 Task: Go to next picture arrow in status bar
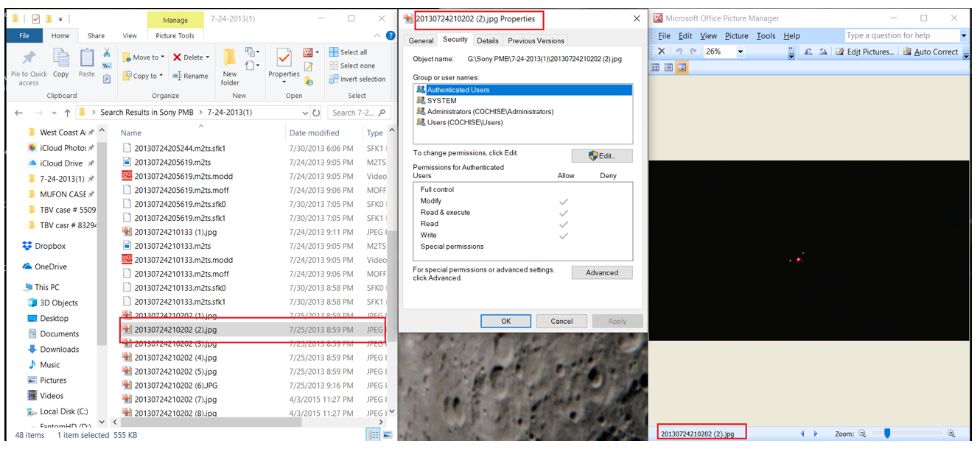816,434
